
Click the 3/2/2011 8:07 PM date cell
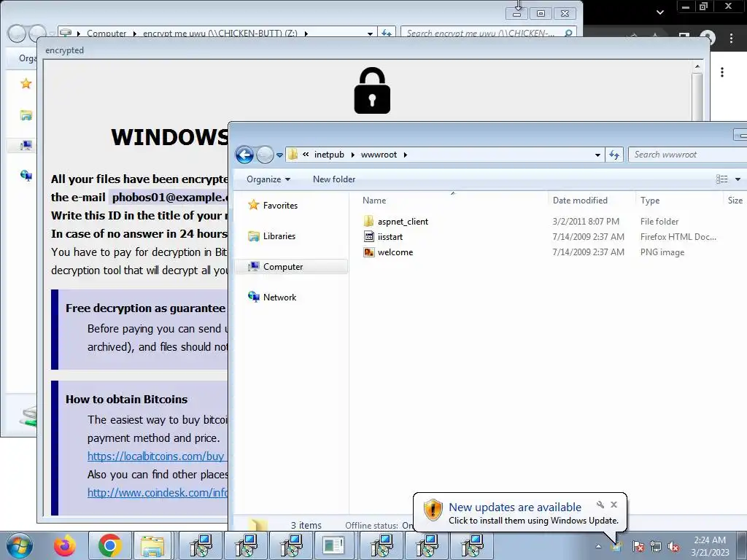(586, 222)
